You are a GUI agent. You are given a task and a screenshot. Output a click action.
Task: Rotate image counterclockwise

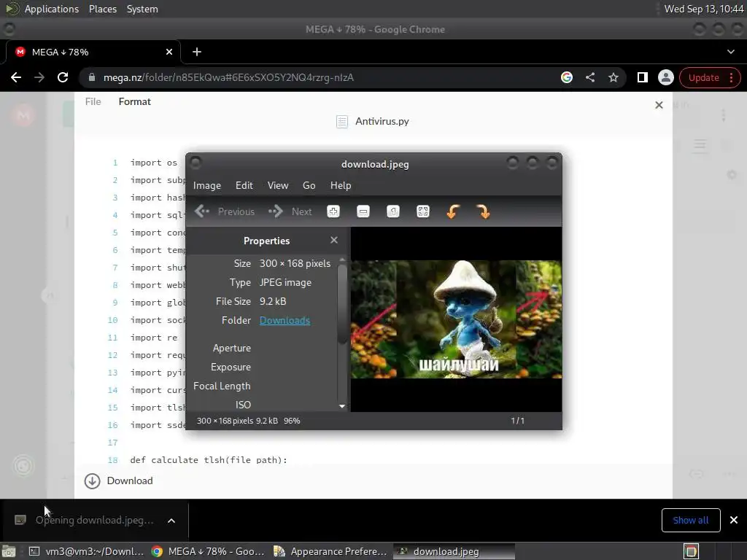coord(453,211)
